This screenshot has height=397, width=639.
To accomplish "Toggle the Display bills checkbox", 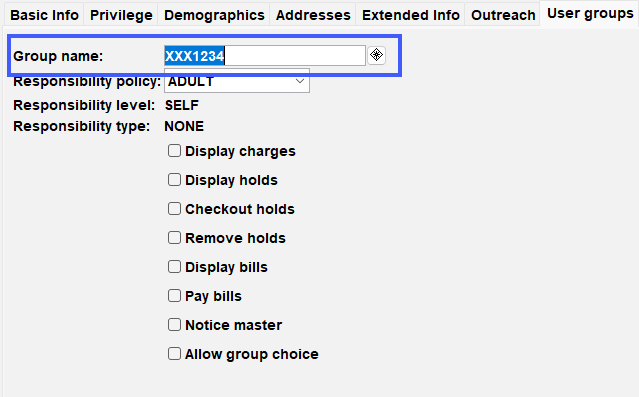I will click(174, 267).
